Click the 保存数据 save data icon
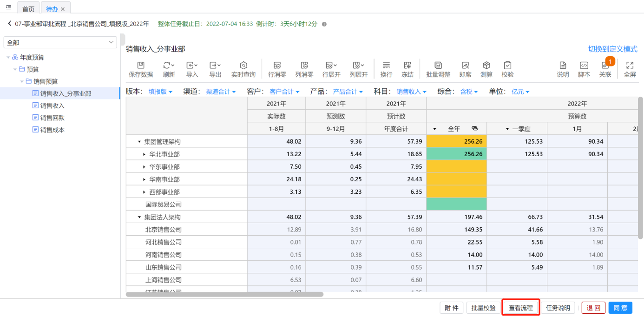 140,66
